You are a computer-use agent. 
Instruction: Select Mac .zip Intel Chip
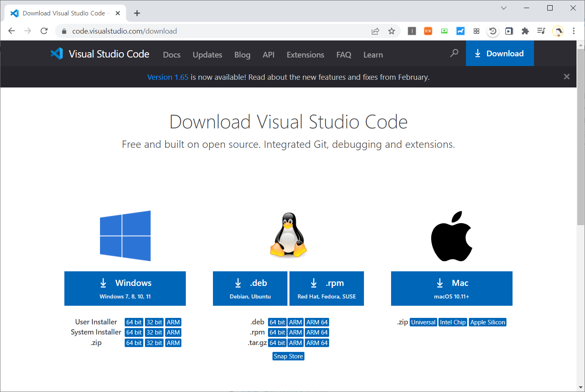click(x=453, y=322)
